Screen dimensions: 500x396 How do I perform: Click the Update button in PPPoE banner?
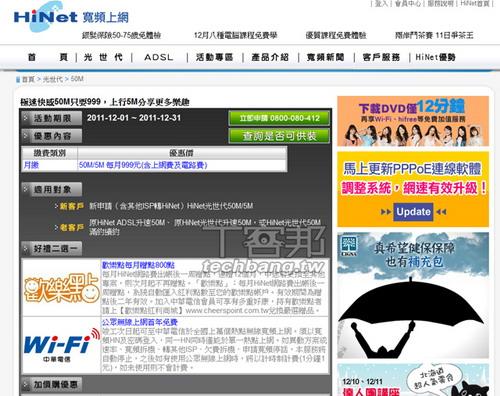tap(413, 212)
